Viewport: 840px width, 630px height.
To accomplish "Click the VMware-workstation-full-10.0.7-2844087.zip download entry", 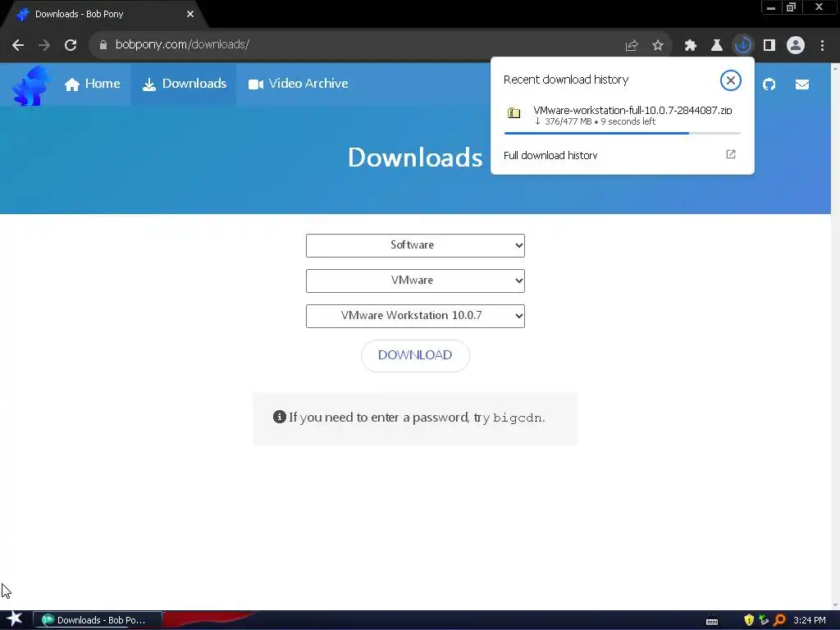I will tap(623, 116).
